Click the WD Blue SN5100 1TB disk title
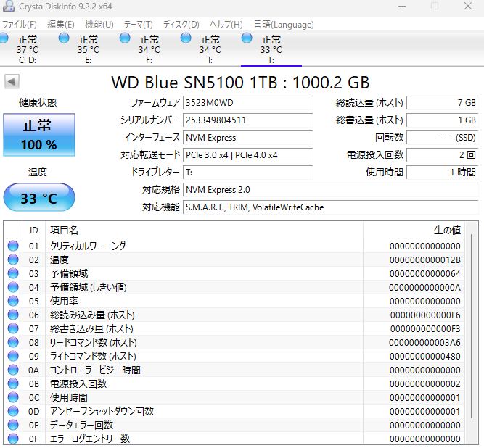This screenshot has width=484, height=448. click(x=240, y=83)
